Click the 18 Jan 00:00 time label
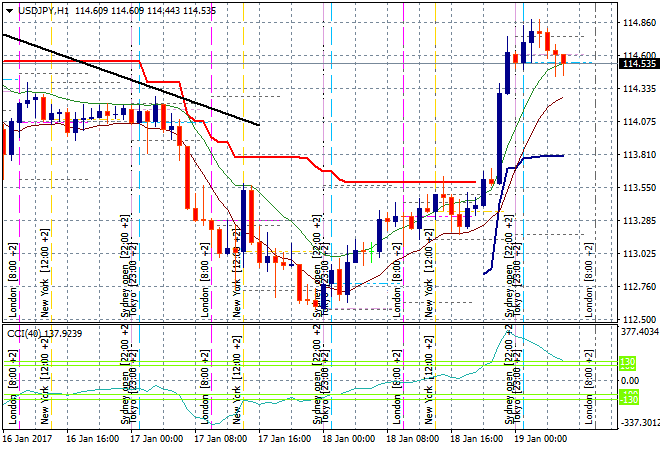 [x=348, y=439]
